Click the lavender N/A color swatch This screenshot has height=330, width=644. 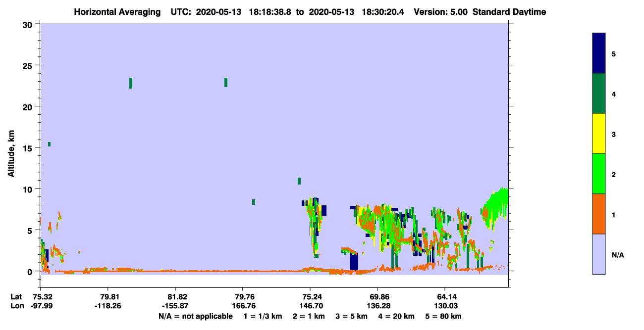click(599, 254)
